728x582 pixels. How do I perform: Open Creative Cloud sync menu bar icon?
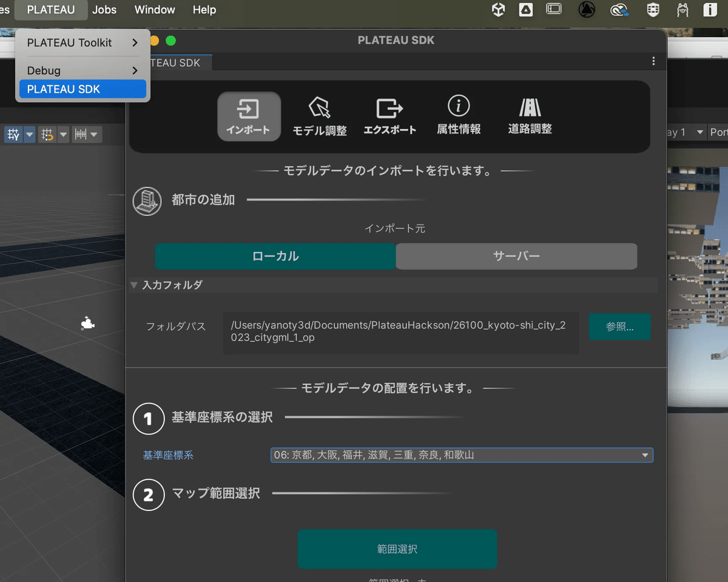pos(619,10)
